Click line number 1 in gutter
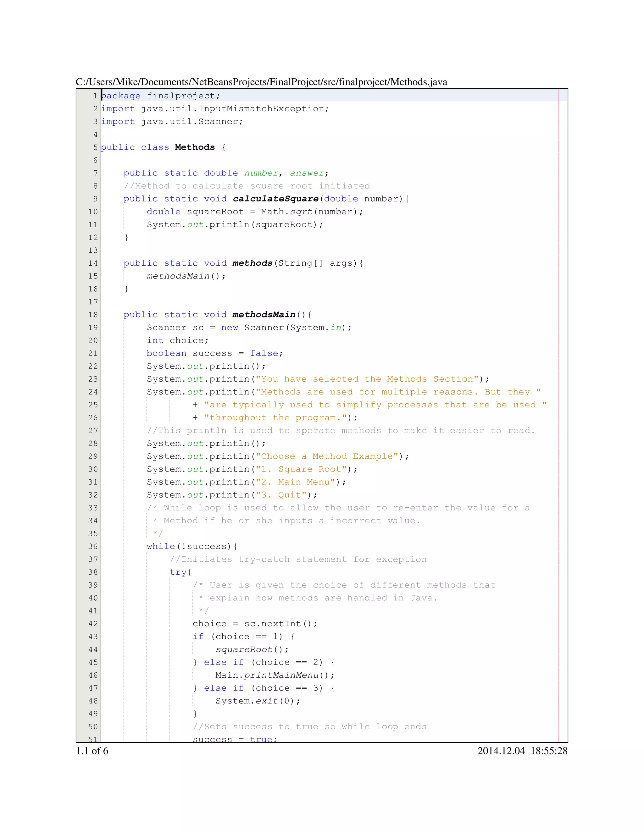The height and width of the screenshot is (833, 644). 95,96
